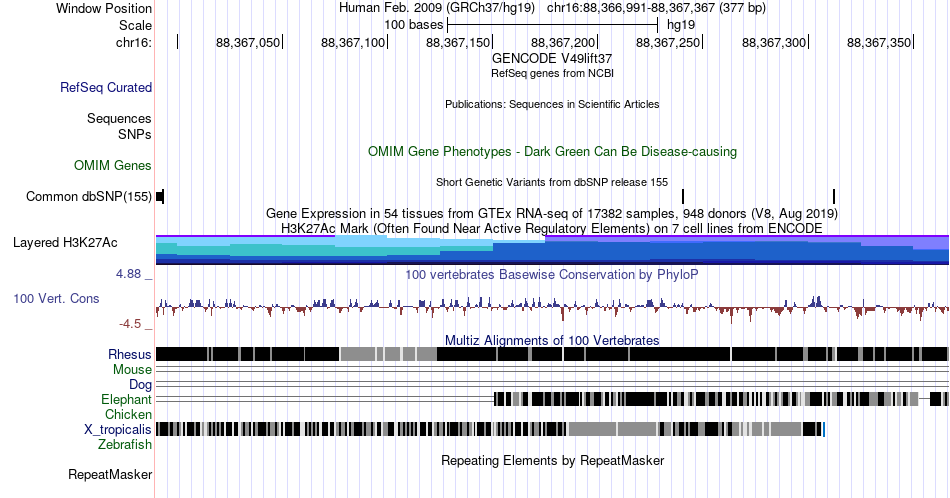The width and height of the screenshot is (950, 498).
Task: Click the 88,367,050 ruler position
Action: click(248, 42)
